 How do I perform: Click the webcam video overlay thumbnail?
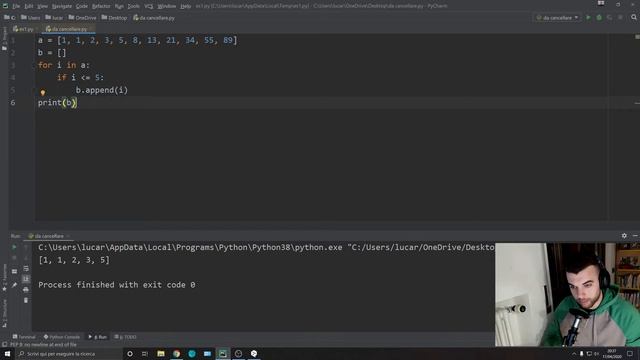(x=567, y=295)
